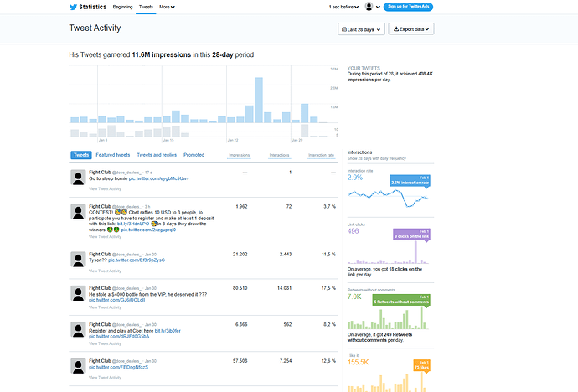Open the Last 28 days date range dropdown
Viewport: 578px width, 392px height.
(x=361, y=29)
